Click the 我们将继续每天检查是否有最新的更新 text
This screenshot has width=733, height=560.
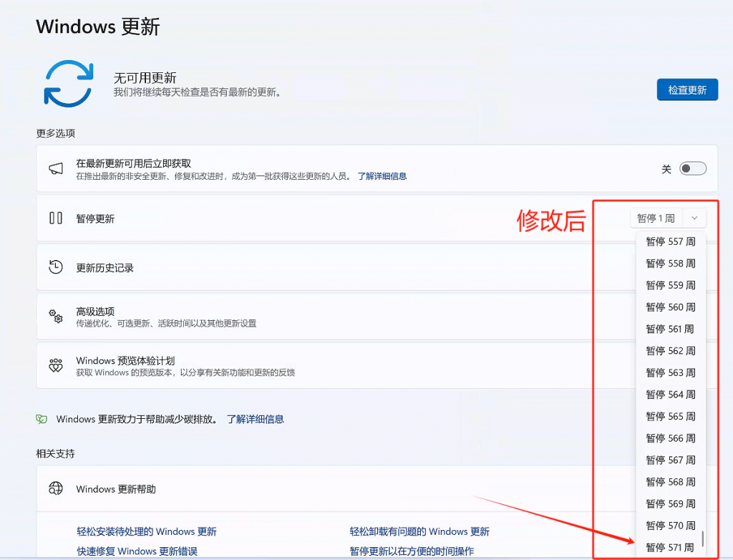click(198, 92)
